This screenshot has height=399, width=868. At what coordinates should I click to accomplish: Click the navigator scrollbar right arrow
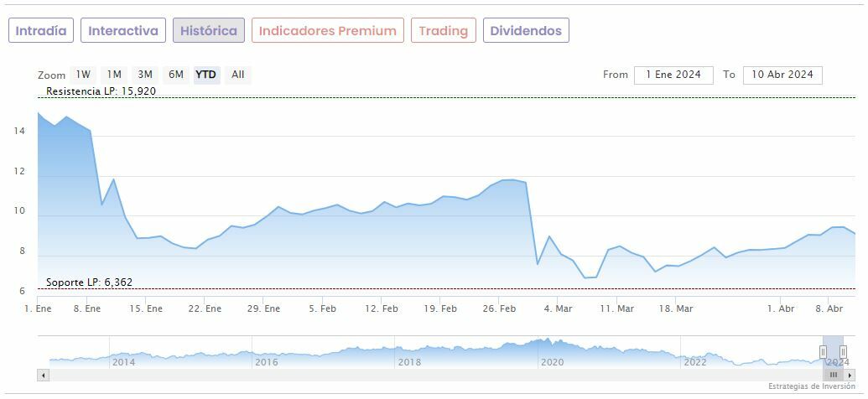click(x=850, y=375)
